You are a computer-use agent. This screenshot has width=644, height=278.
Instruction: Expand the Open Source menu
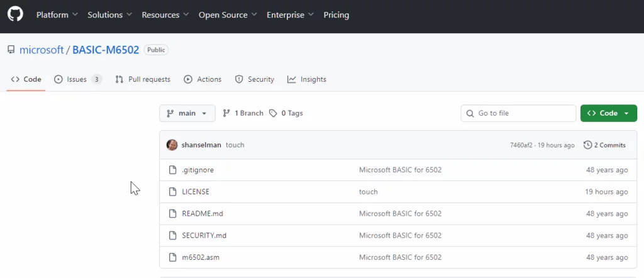click(228, 15)
